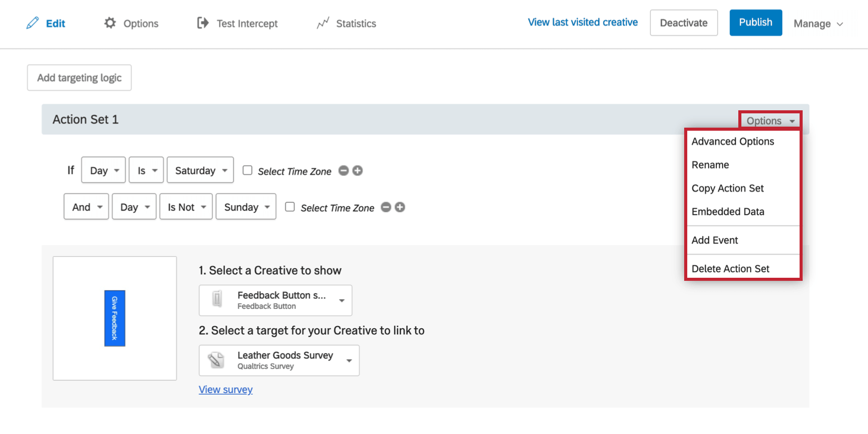
Task: Open the Leather Goods Survey target dropdown
Action: point(349,360)
